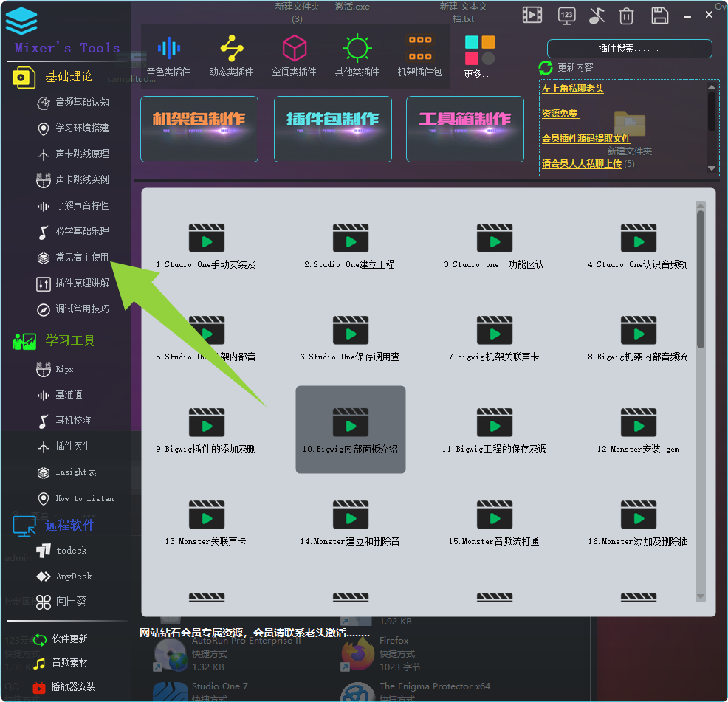Screen dimensions: 728x702
Task: Open 必学基础乐理 in the sidebar
Action: click(73, 232)
